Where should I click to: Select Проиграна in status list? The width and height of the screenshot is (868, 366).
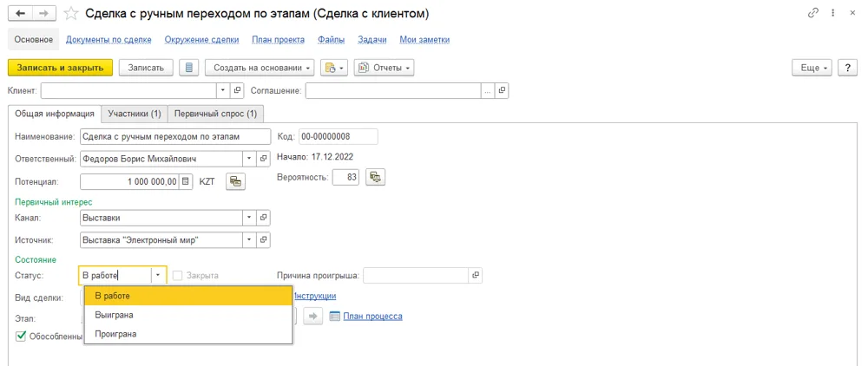[188, 334]
